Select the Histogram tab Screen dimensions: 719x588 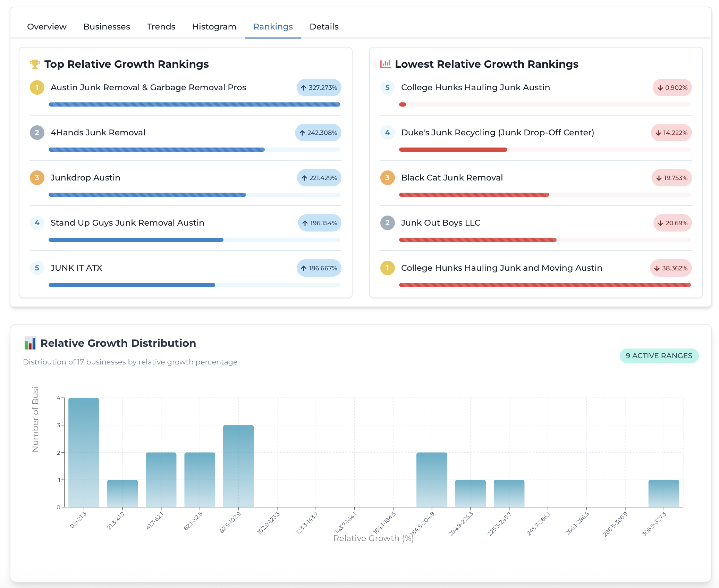pyautogui.click(x=214, y=27)
